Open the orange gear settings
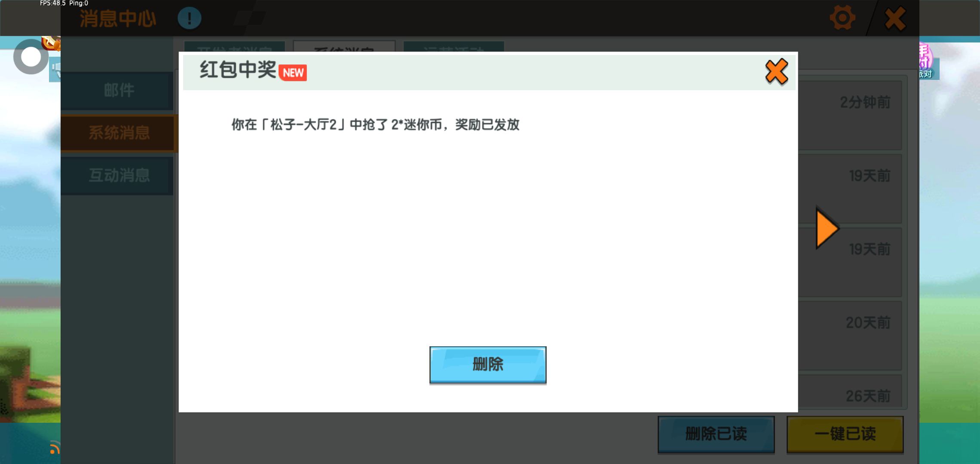Viewport: 980px width, 464px height. (x=842, y=18)
